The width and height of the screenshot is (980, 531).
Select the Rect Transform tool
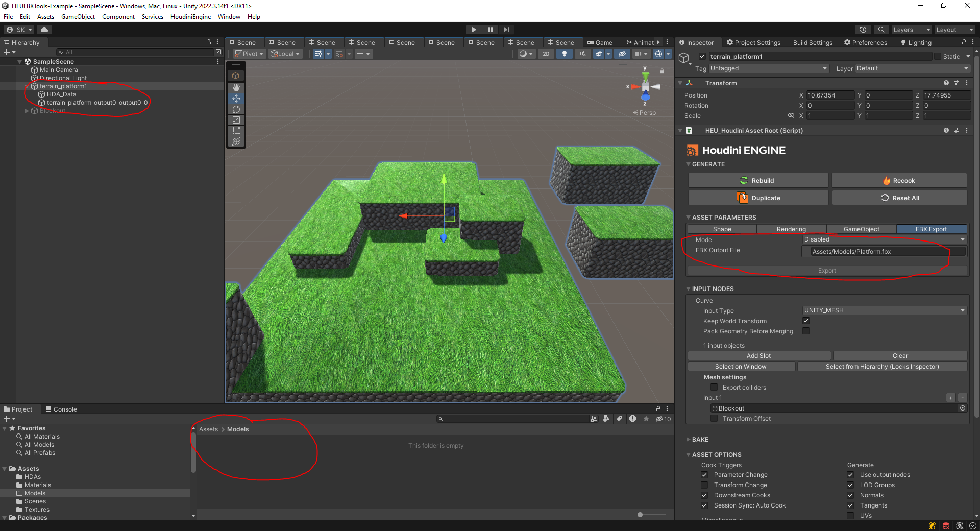coord(236,131)
